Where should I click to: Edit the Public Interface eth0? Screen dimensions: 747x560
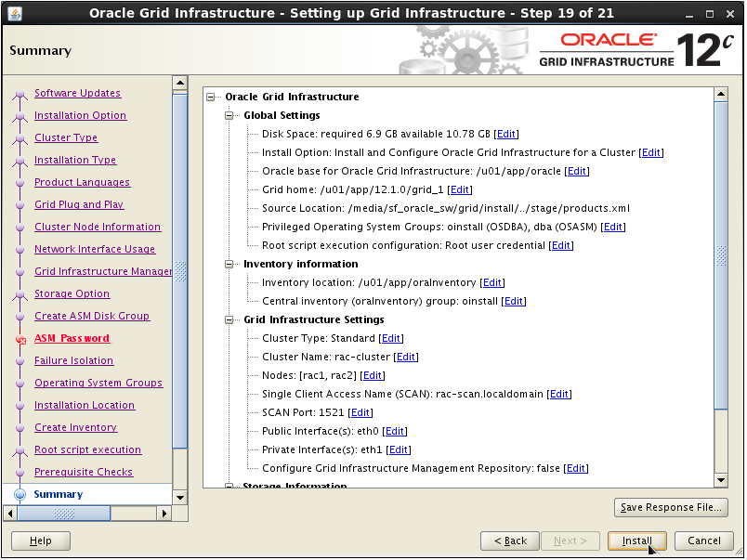pyautogui.click(x=395, y=432)
